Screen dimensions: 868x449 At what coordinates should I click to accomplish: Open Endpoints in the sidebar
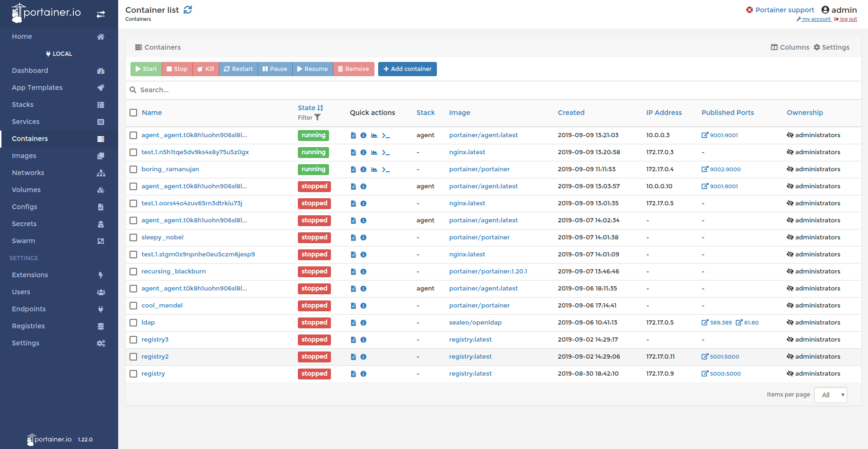[59, 309]
